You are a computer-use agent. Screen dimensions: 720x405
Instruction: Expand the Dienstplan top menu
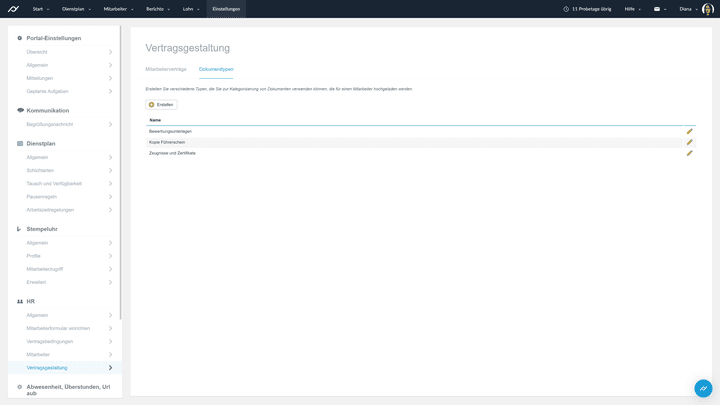click(76, 9)
